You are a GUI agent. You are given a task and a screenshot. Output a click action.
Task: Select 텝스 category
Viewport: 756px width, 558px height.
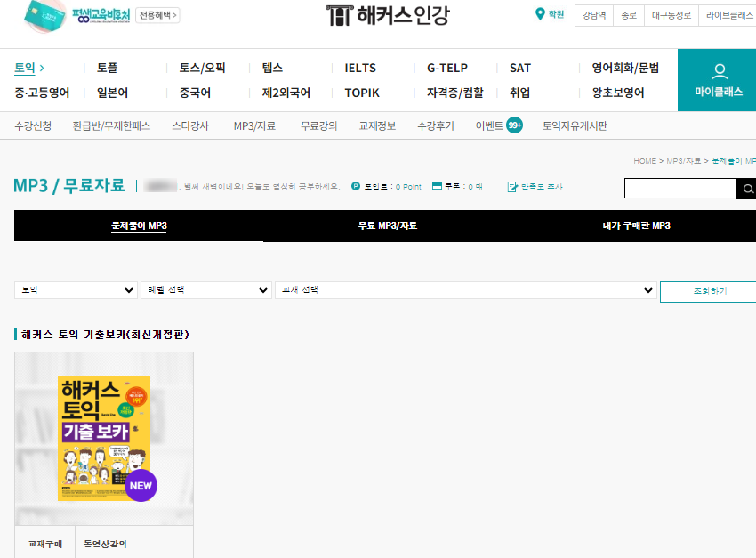272,68
